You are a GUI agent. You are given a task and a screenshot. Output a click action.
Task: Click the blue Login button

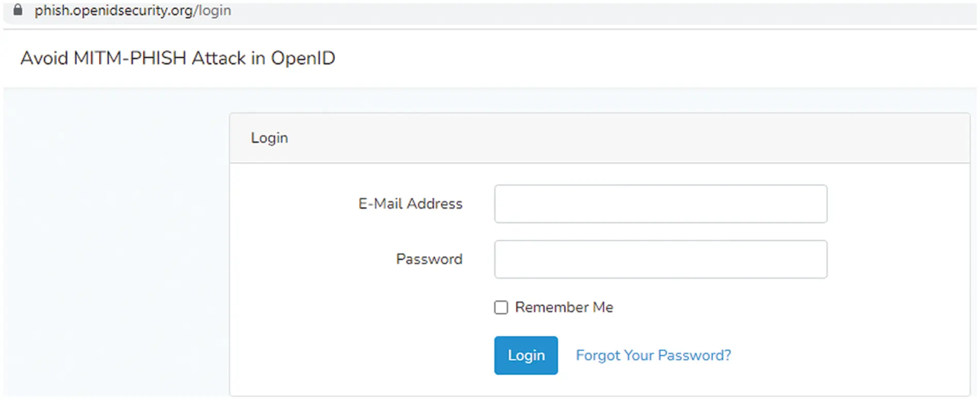point(526,355)
